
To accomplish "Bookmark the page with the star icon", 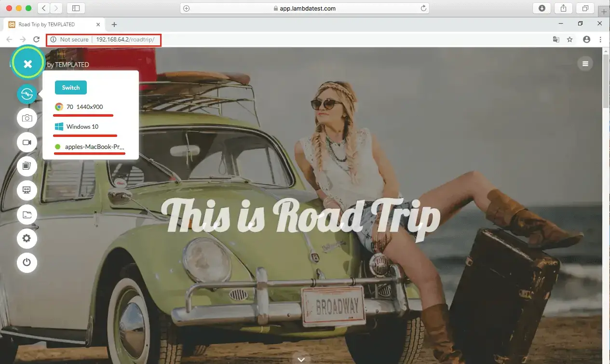I will point(569,40).
